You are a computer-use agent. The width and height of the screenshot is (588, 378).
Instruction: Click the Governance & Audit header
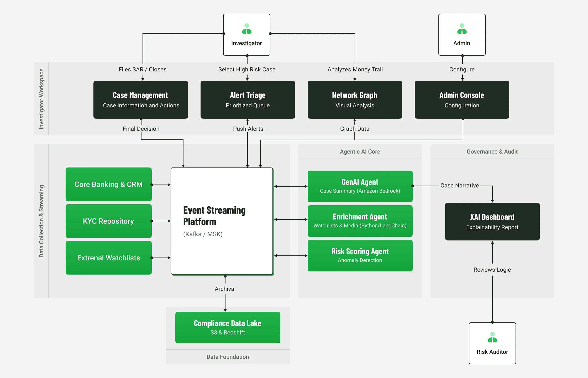coord(492,151)
